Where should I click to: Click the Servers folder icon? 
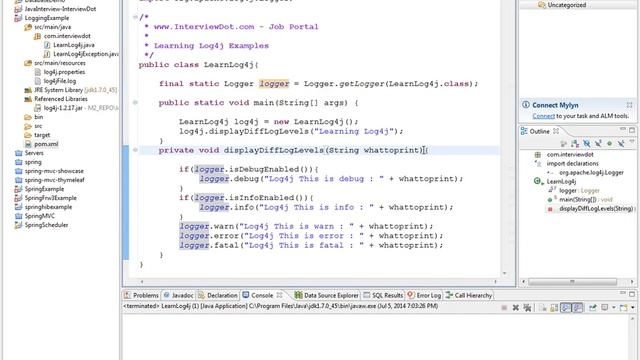click(x=18, y=153)
